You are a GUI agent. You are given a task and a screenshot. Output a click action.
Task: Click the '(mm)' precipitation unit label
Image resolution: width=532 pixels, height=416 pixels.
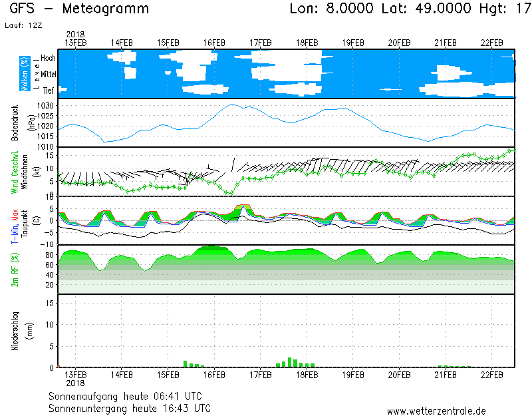(30, 331)
